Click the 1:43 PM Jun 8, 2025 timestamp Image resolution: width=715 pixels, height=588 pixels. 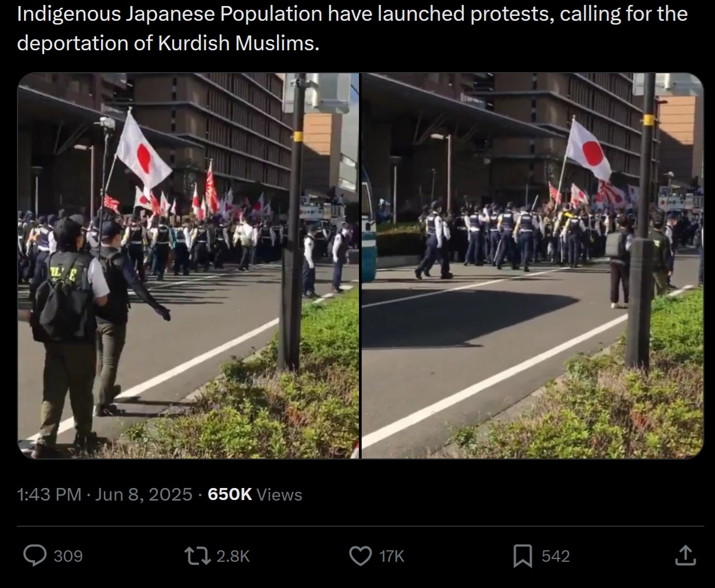tap(105, 495)
